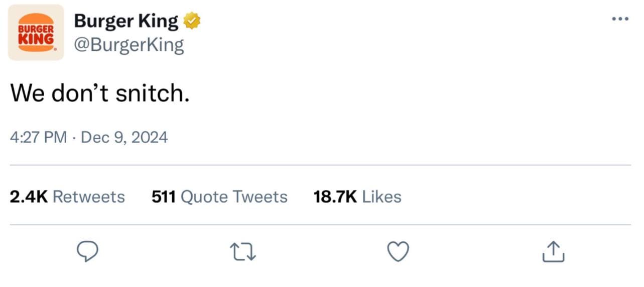Open the Burger King display name
The height and width of the screenshot is (287, 644).
(x=126, y=21)
